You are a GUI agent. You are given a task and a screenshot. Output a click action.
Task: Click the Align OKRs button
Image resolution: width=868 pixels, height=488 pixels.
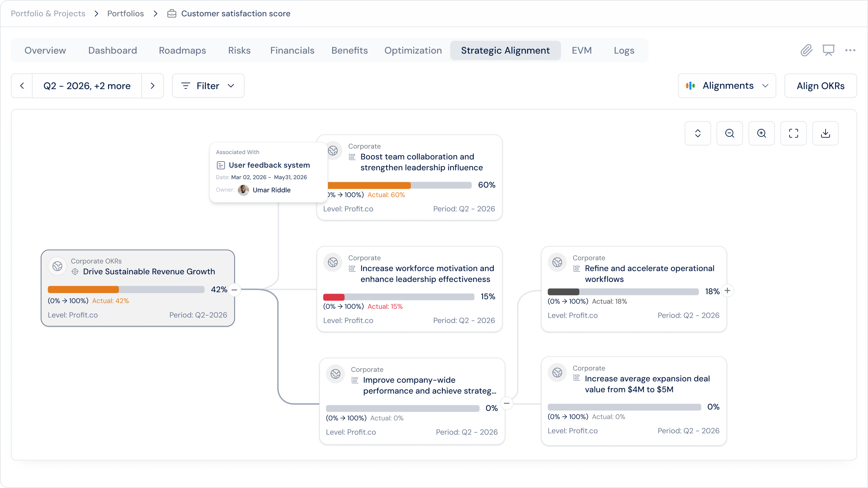820,86
